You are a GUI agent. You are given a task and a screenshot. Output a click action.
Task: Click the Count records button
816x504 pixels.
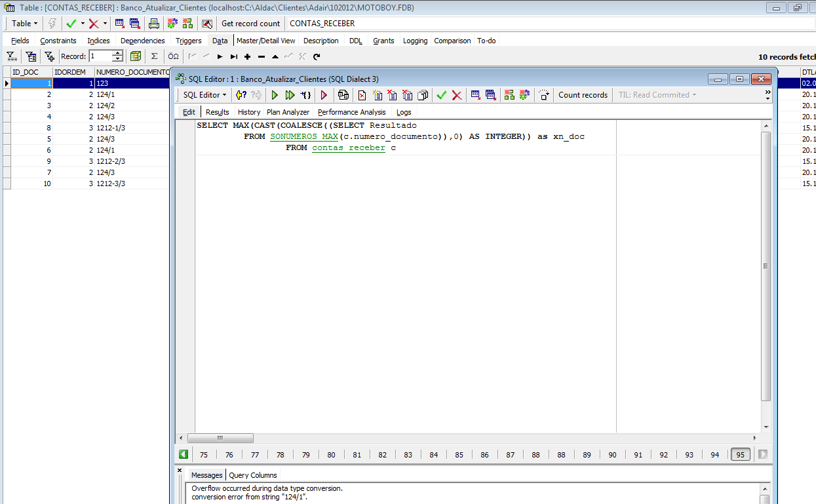pyautogui.click(x=583, y=95)
